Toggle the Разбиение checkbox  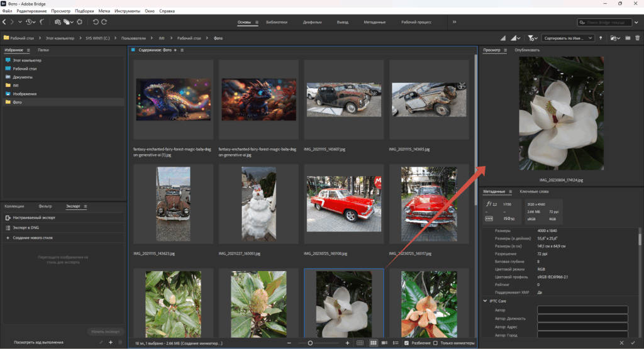[407, 343]
